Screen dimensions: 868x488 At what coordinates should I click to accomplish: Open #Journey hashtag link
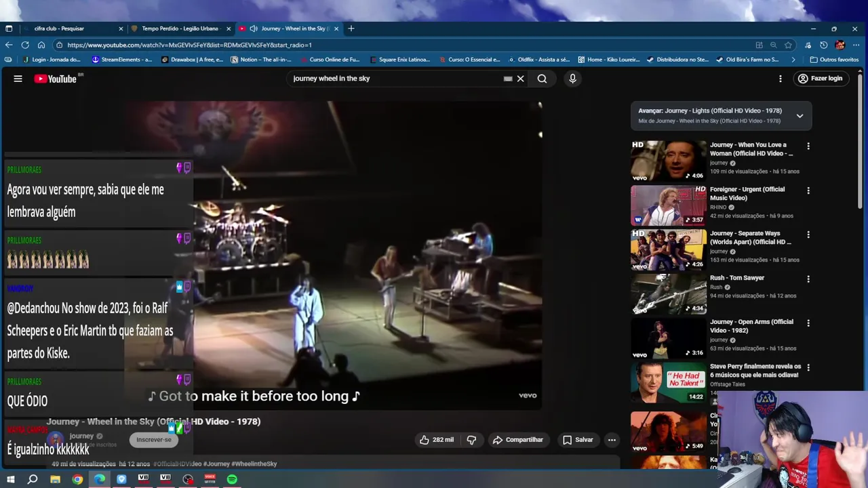tap(217, 464)
